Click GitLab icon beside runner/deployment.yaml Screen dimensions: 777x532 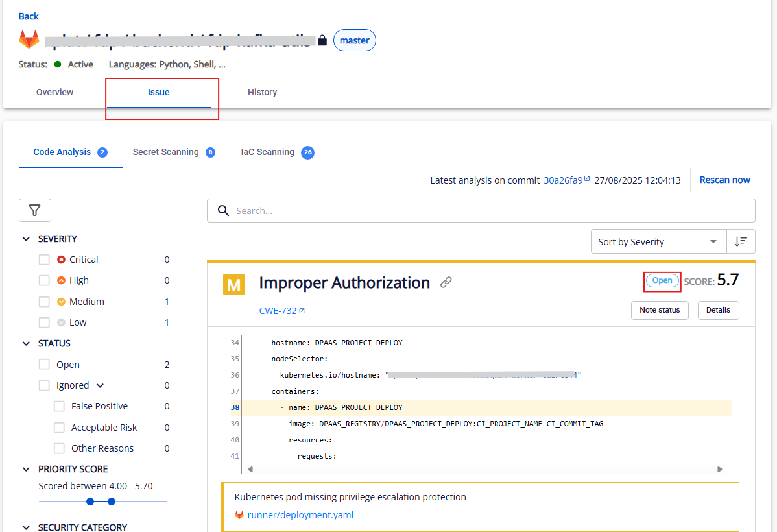pos(239,515)
